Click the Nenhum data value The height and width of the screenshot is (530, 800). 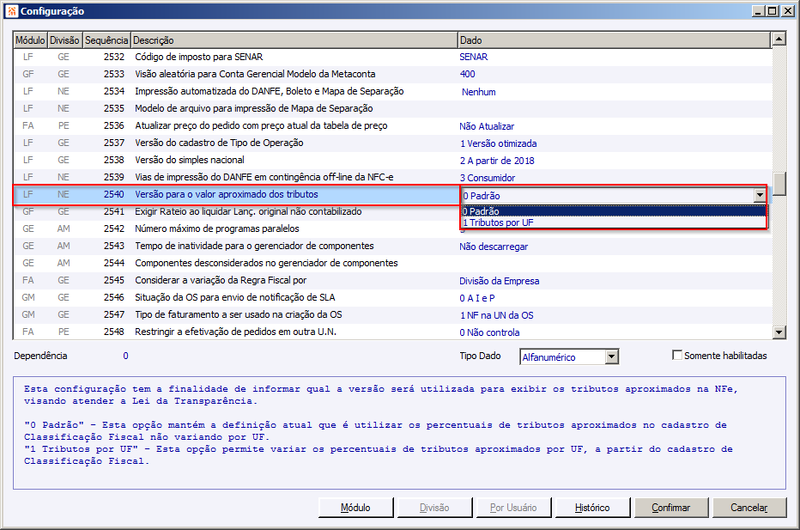(478, 92)
